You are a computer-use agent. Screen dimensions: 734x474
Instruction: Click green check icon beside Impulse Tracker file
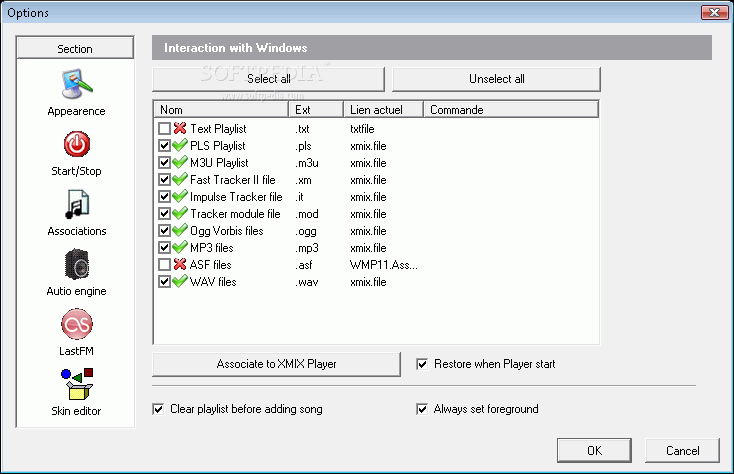point(180,197)
